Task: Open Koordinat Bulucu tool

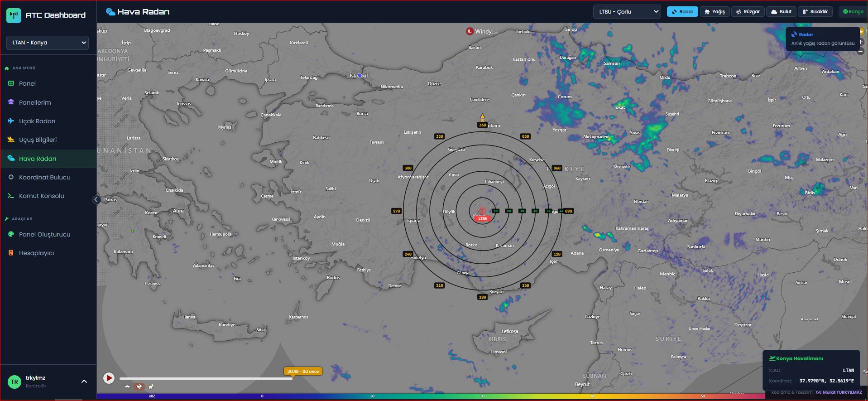Action: click(x=48, y=177)
